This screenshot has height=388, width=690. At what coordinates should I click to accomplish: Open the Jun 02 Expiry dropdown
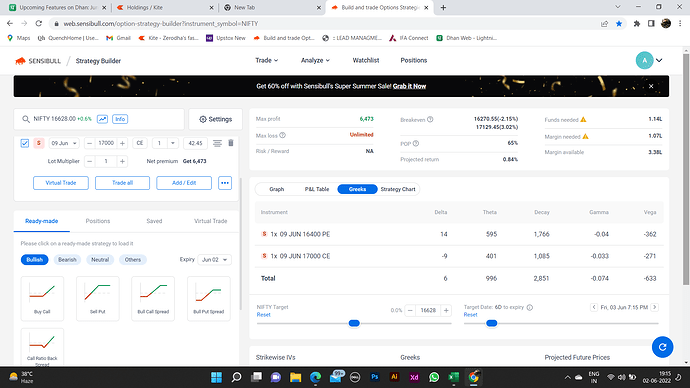[x=214, y=260]
